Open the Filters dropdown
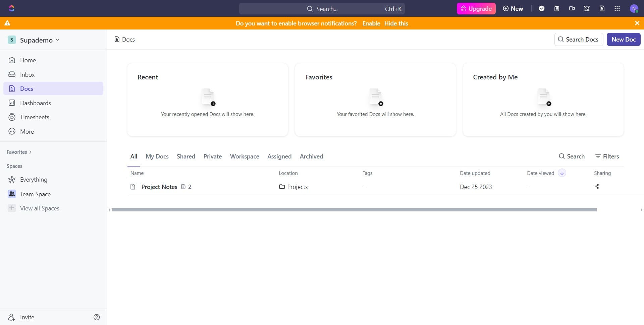This screenshot has height=325, width=644. [x=607, y=156]
